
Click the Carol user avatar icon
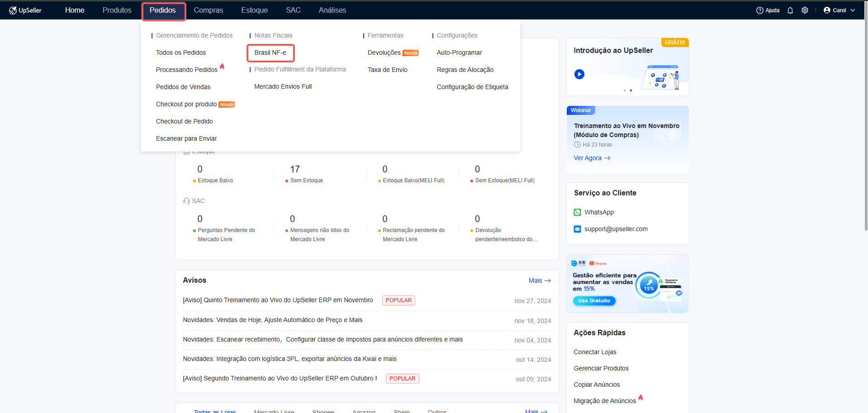pyautogui.click(x=827, y=10)
